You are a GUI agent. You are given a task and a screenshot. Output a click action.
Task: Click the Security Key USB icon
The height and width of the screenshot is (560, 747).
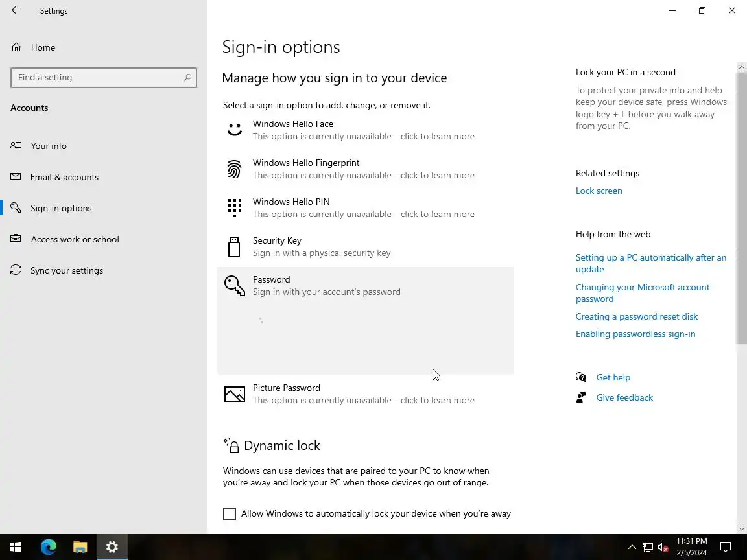234,247
